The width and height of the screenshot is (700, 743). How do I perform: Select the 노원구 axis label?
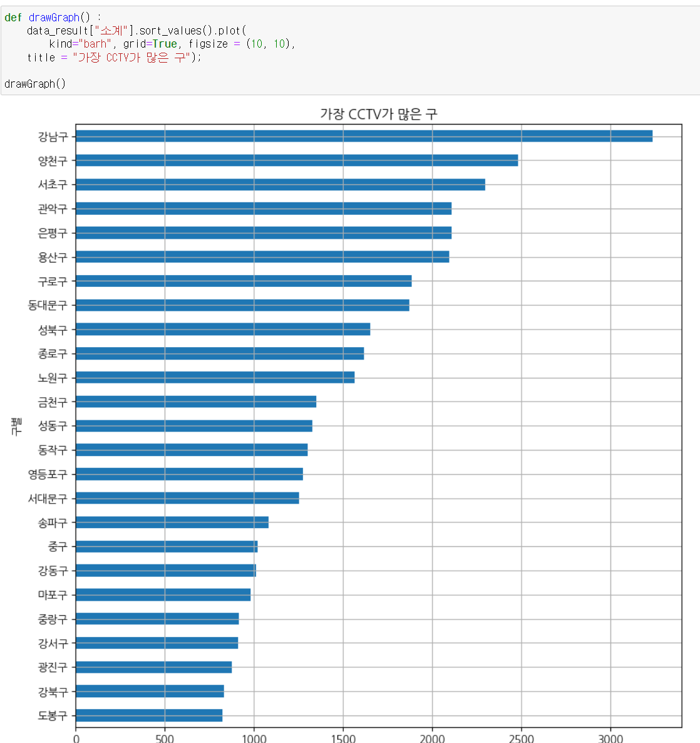pyautogui.click(x=53, y=378)
